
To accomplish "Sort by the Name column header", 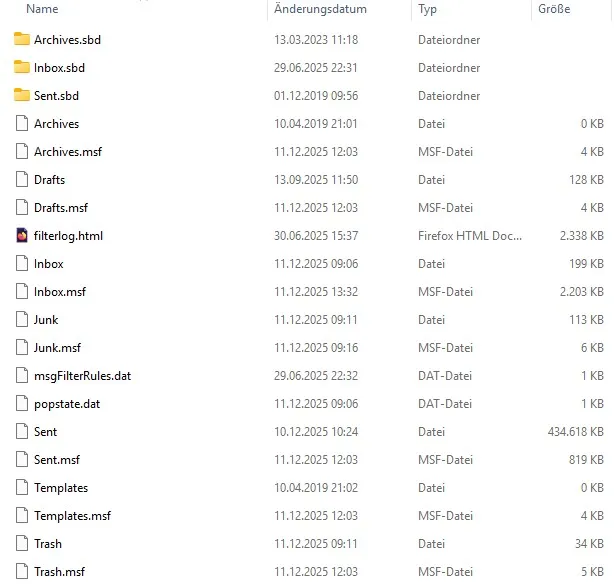I will click(x=42, y=9).
